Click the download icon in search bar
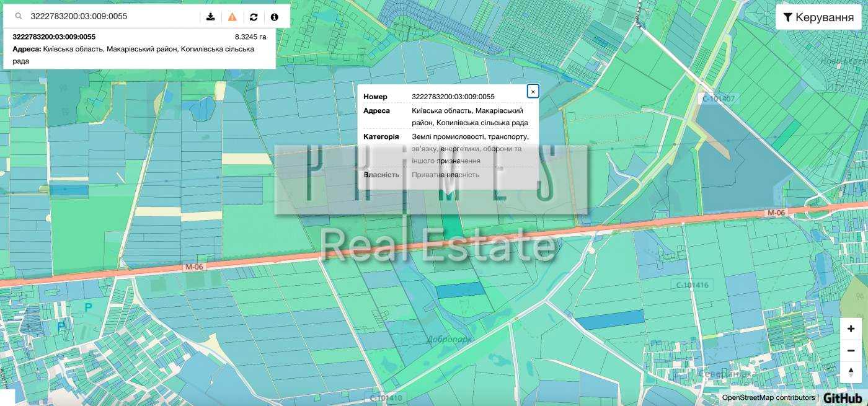Image resolution: width=868 pixels, height=406 pixels. click(x=211, y=17)
